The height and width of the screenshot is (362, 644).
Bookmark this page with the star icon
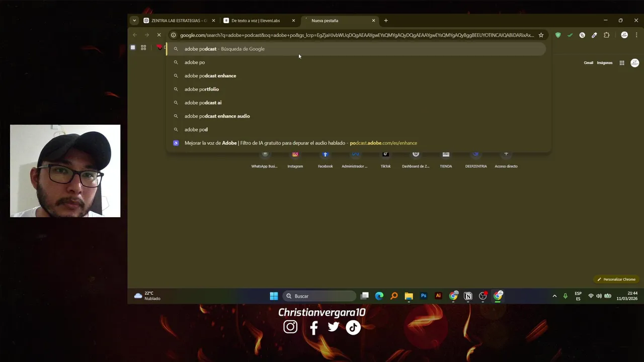pos(541,35)
